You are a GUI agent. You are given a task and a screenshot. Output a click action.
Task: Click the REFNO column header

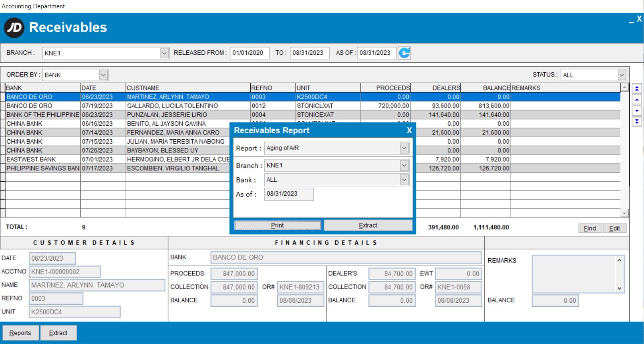(273, 88)
